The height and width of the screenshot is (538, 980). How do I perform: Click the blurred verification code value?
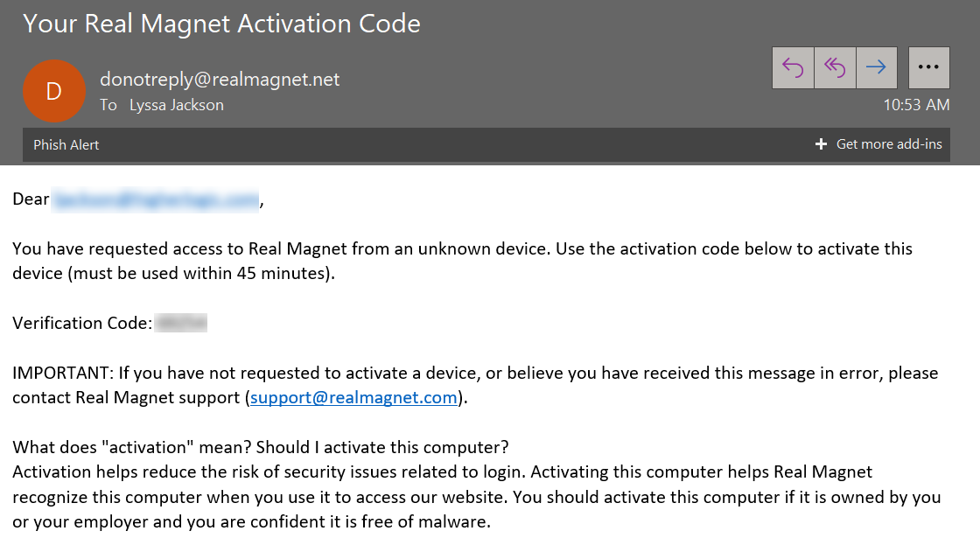181,324
